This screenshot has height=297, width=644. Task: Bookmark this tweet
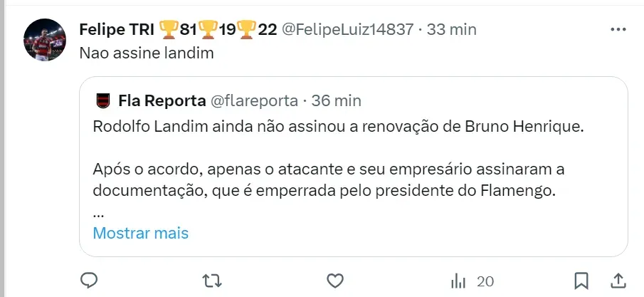(581, 281)
